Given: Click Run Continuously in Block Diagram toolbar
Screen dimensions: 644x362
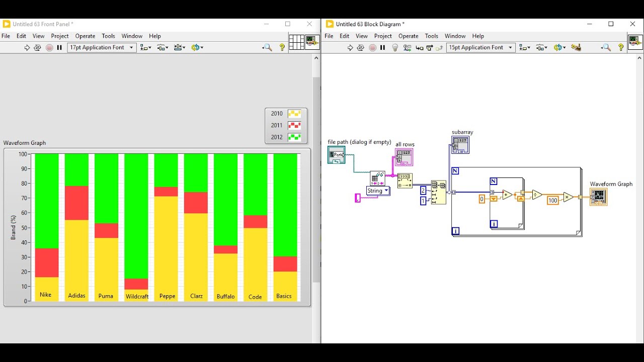Looking at the screenshot, I should [x=360, y=48].
